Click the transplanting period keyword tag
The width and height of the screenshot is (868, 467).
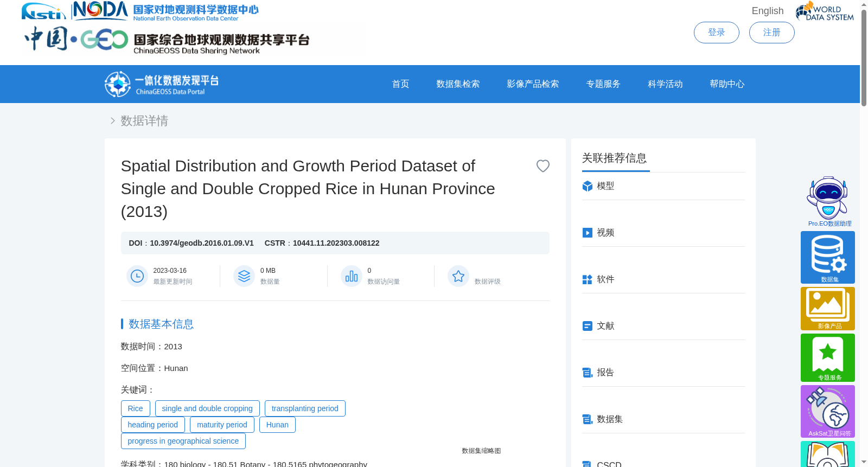point(305,408)
